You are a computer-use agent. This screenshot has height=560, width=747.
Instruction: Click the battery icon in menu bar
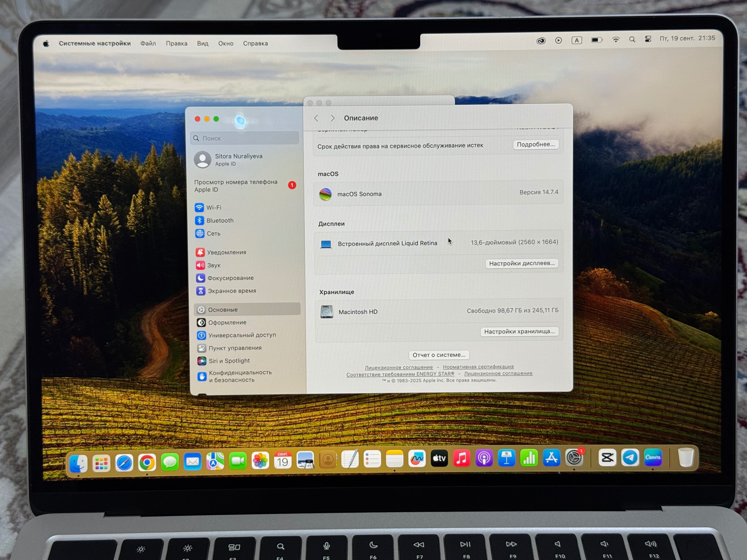[x=596, y=40]
